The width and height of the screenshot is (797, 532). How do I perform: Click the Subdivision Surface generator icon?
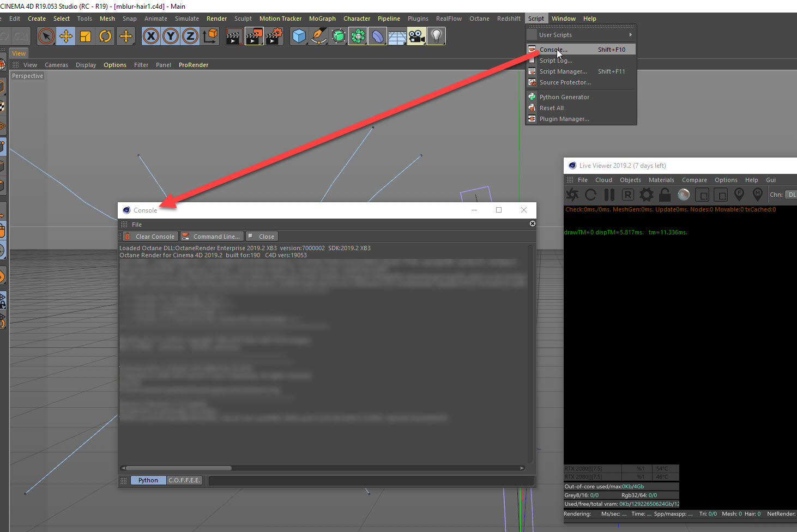coord(338,37)
